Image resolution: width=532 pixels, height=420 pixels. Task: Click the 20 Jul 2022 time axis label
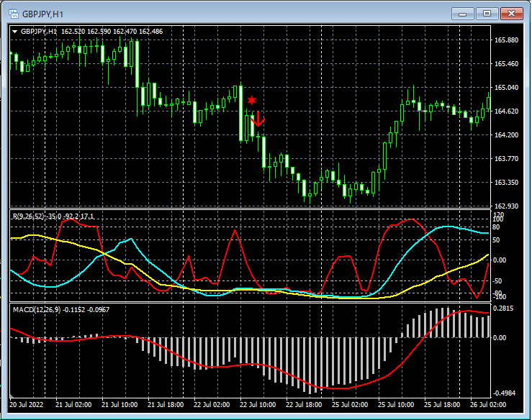click(x=27, y=405)
